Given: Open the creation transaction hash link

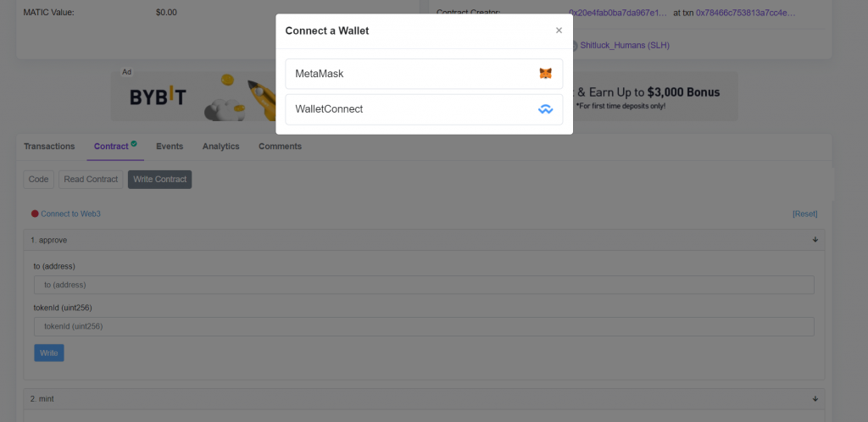Looking at the screenshot, I should pos(746,13).
